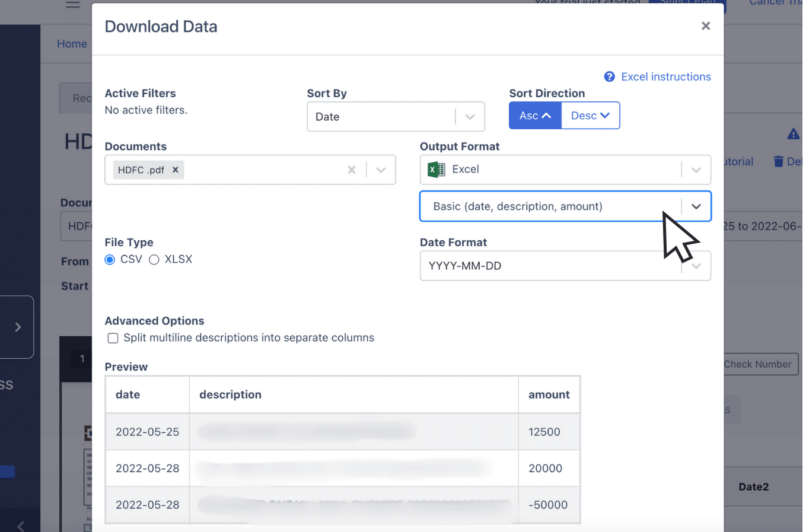803x532 pixels.
Task: Go to Home breadcrumb link
Action: coord(72,44)
